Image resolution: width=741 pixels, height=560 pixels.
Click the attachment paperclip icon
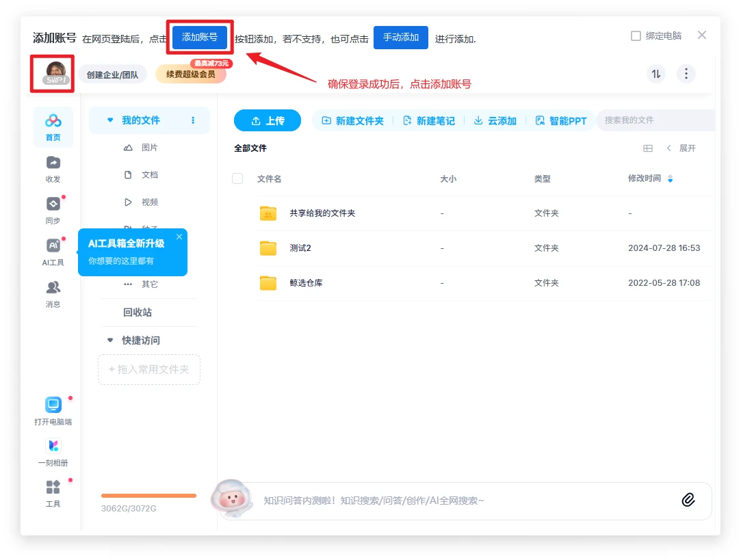(688, 500)
